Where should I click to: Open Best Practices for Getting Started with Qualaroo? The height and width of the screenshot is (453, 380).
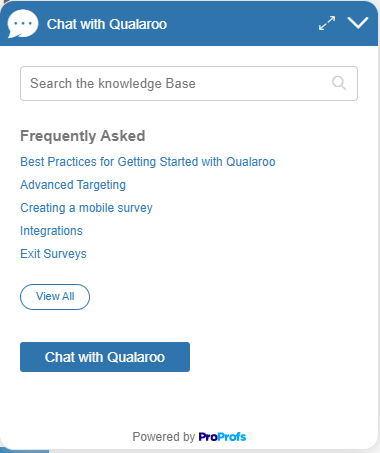148,162
